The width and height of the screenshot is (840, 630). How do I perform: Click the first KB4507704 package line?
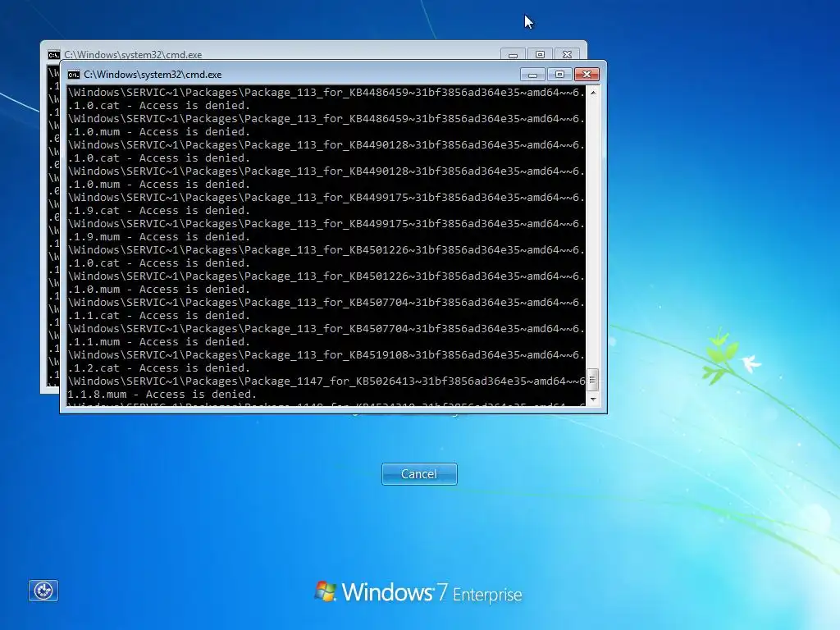click(x=326, y=302)
